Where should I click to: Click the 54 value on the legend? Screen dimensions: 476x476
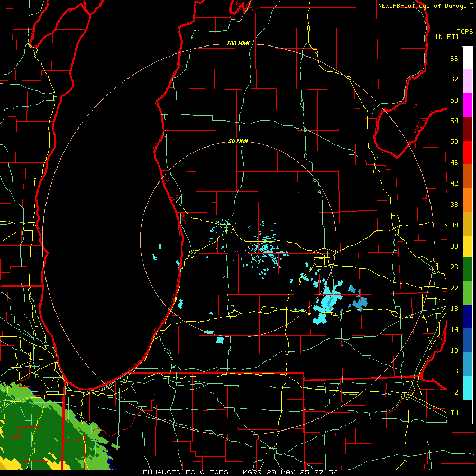[x=454, y=121]
